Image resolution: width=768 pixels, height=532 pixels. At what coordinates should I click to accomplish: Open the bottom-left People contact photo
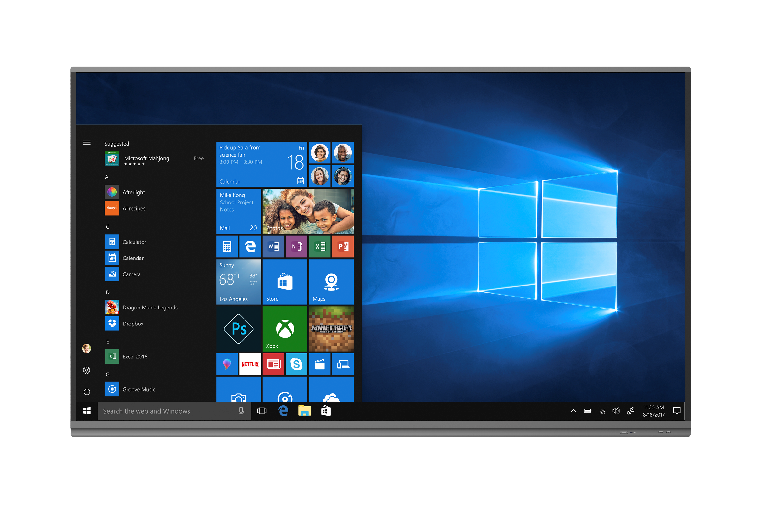click(320, 176)
